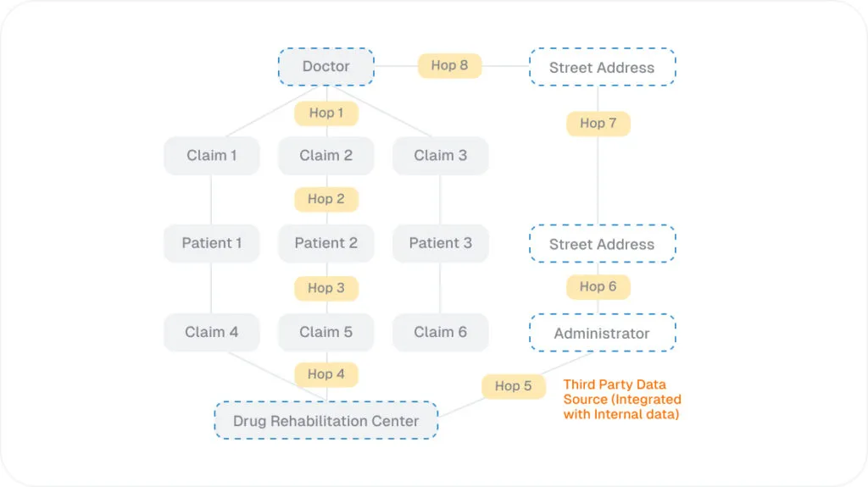868x487 pixels.
Task: Select the Patient 3 box
Action: click(x=441, y=243)
